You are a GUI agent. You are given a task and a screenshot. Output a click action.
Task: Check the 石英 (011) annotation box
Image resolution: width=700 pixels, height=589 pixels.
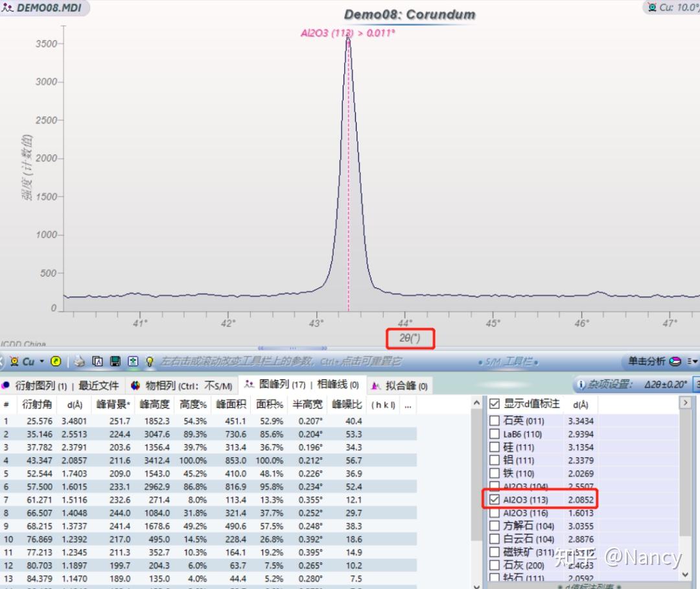(x=494, y=420)
